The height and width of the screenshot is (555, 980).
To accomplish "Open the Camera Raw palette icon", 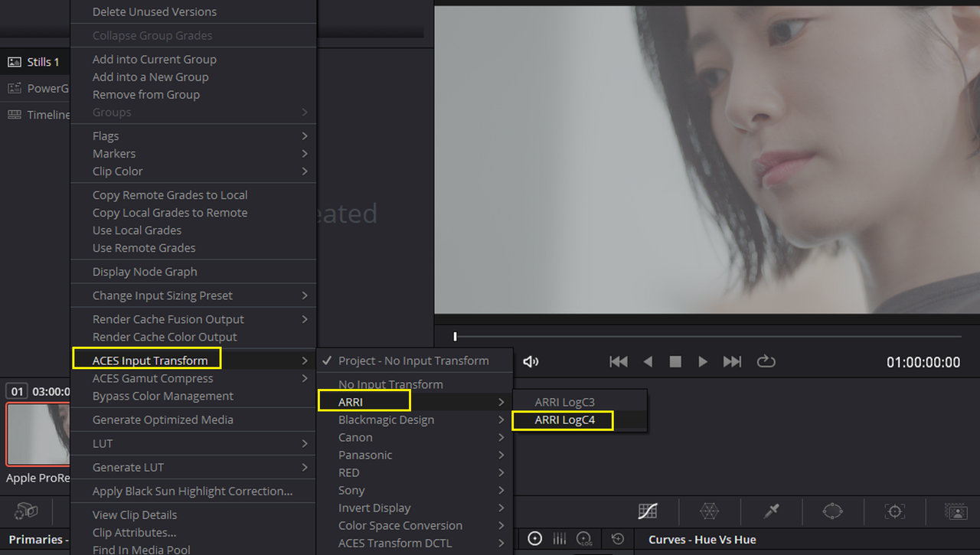I will [x=26, y=511].
